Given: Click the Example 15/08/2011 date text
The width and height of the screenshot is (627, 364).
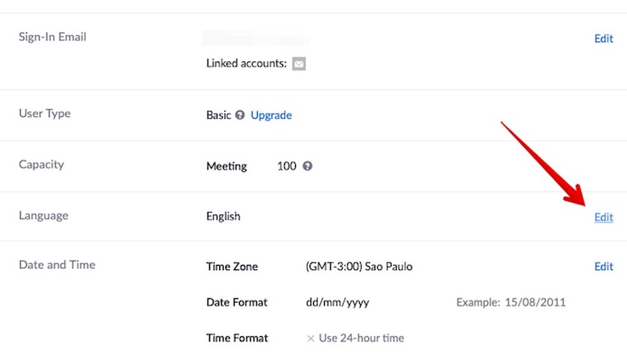Looking at the screenshot, I should pos(511,302).
